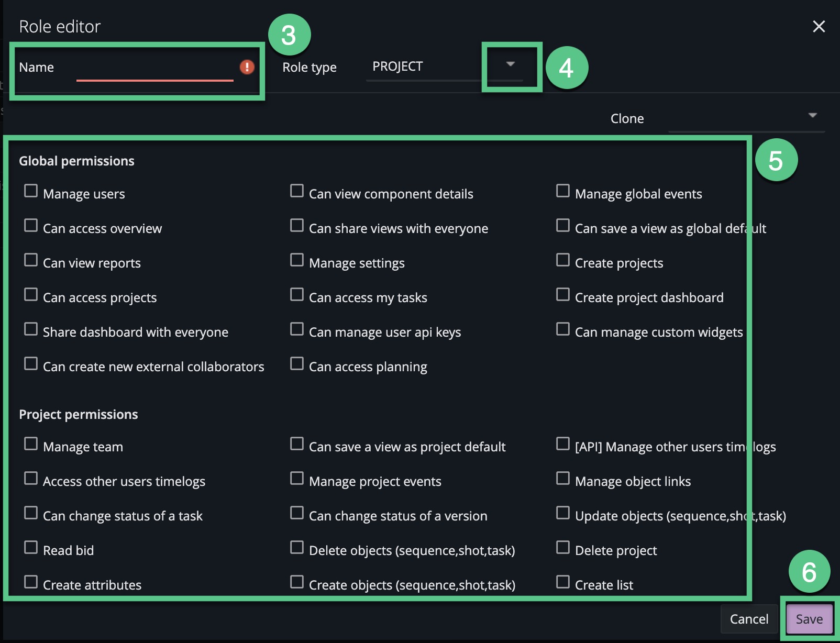Check Can create new external collaborators

point(31,363)
